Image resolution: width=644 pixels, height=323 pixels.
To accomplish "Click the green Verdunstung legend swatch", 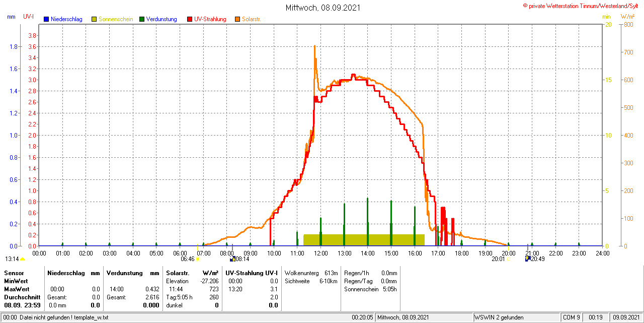I will pos(142,19).
